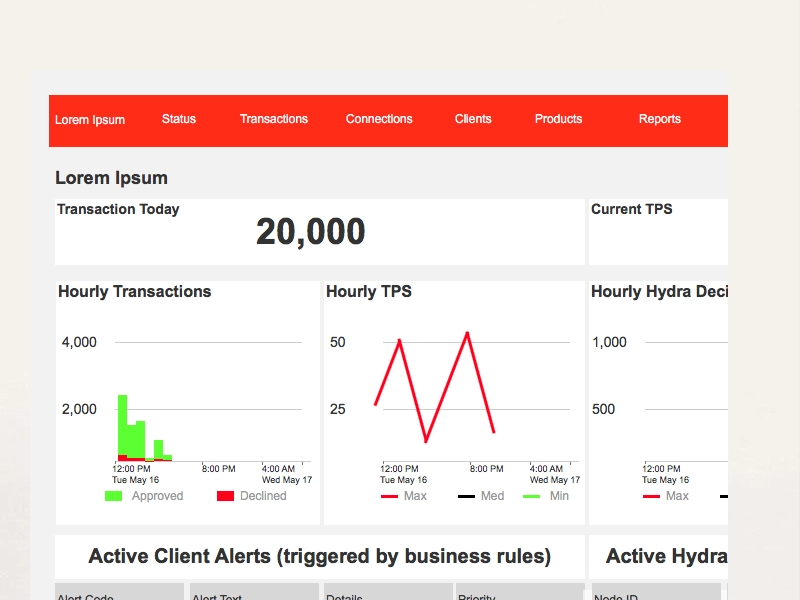
Task: Click the Hourly Transactions chart title
Action: [x=135, y=291]
